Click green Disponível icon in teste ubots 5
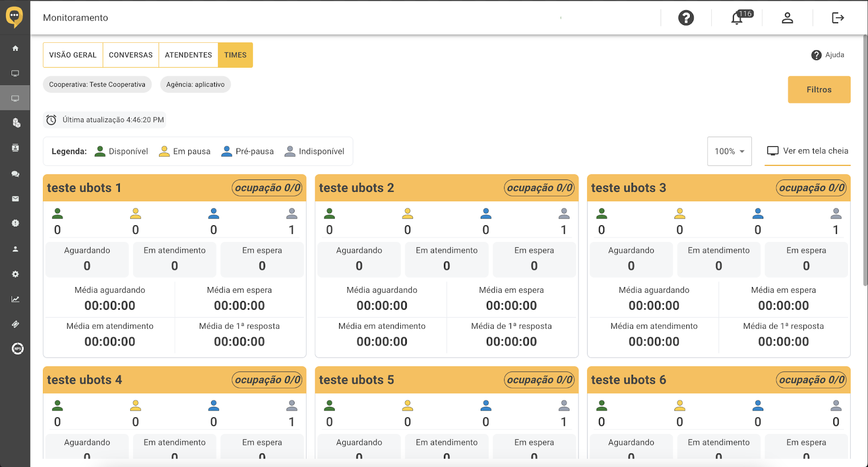The height and width of the screenshot is (467, 868). (329, 406)
